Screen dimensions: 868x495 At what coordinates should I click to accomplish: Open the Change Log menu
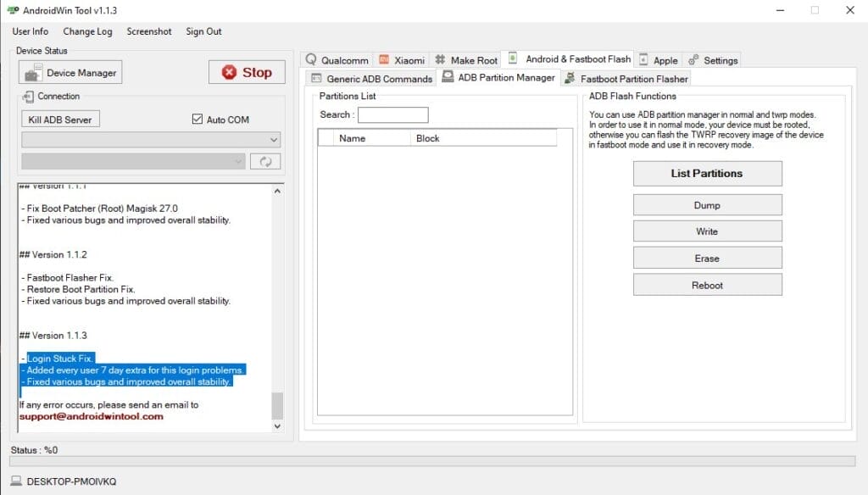tap(87, 31)
